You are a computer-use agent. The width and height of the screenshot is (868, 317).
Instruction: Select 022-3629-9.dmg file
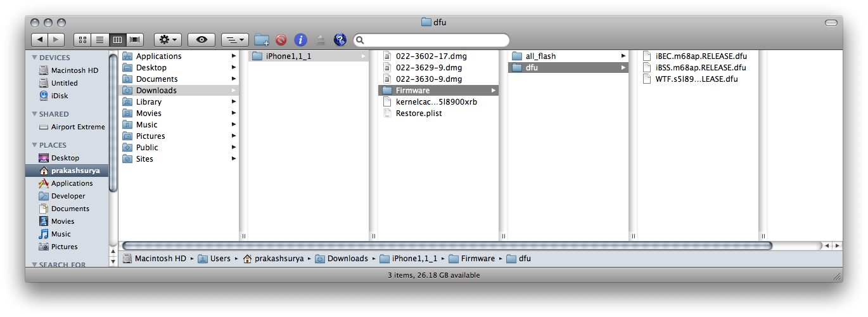tap(438, 67)
